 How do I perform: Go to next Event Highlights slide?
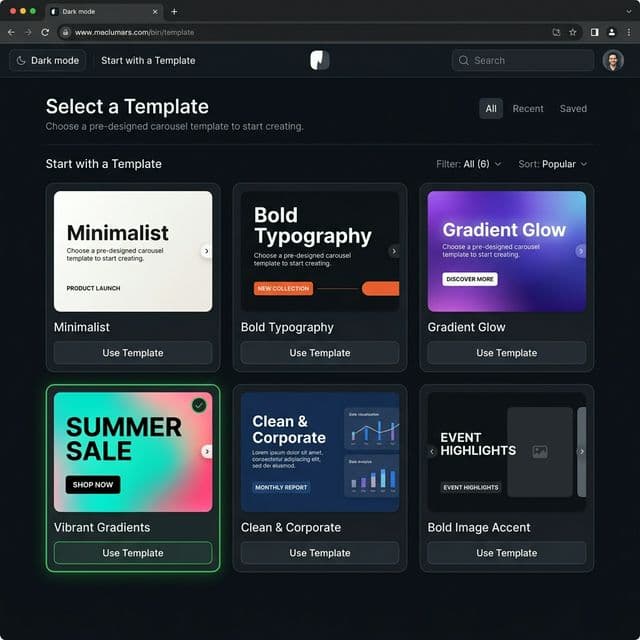coord(582,451)
